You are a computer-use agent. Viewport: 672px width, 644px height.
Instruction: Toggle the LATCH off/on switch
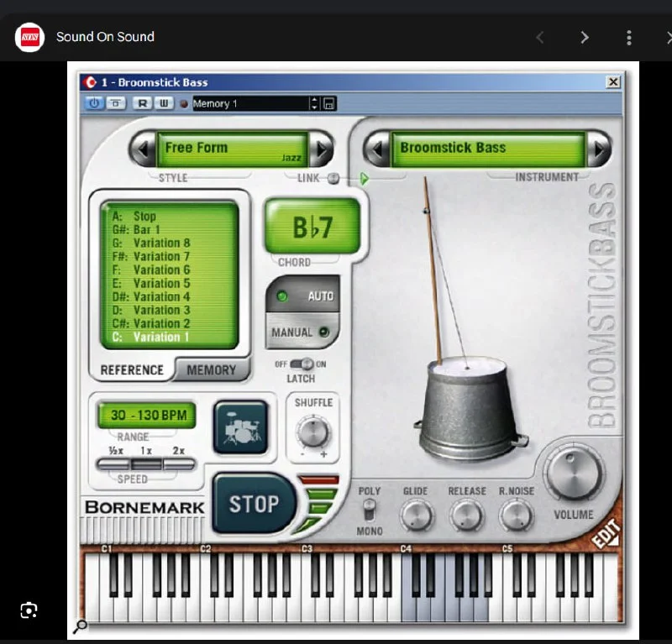pos(302,364)
